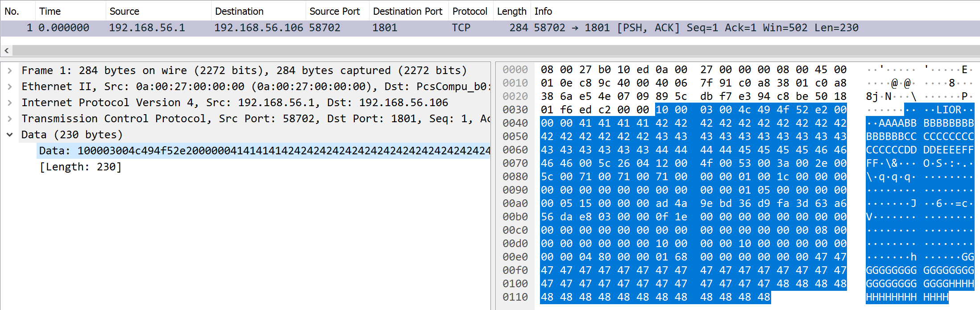Click the Info column header
Image resolution: width=980 pixels, height=310 pixels.
click(543, 11)
